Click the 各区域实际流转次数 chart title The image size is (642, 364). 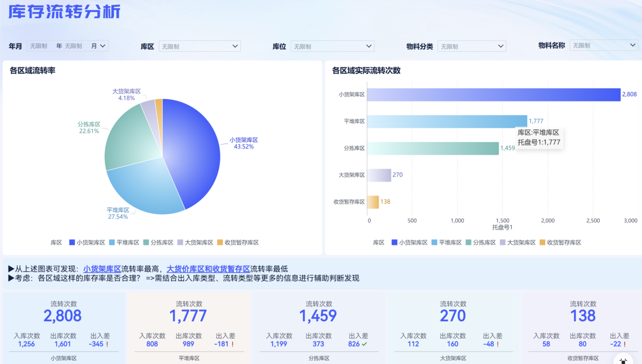[x=366, y=71]
